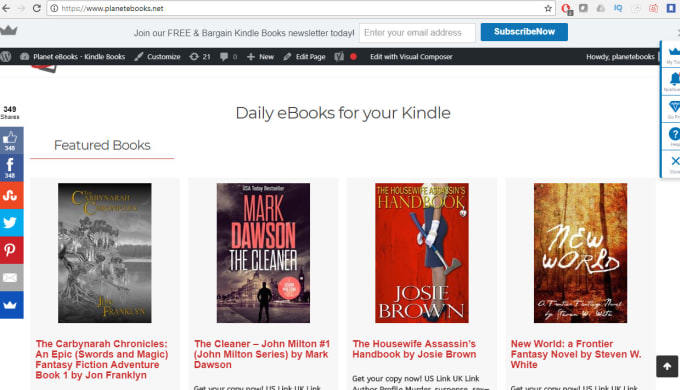
Task: Click Edit Page in admin bar
Action: 305,56
